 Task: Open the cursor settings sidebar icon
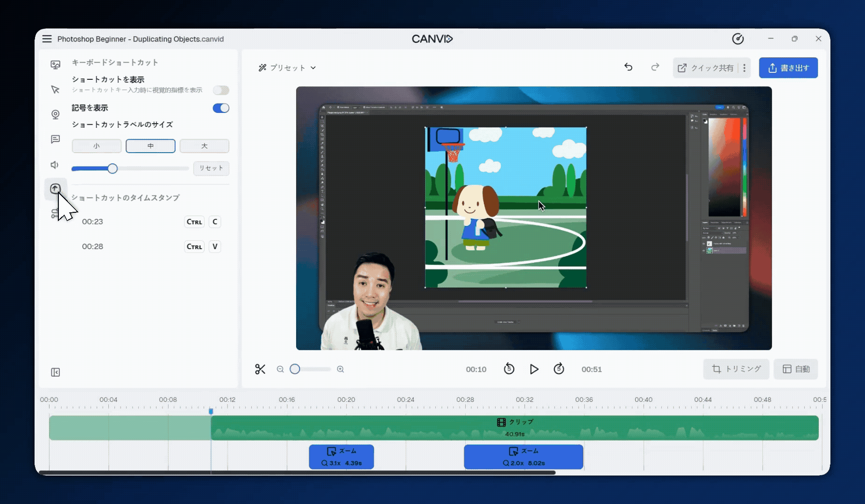point(55,90)
